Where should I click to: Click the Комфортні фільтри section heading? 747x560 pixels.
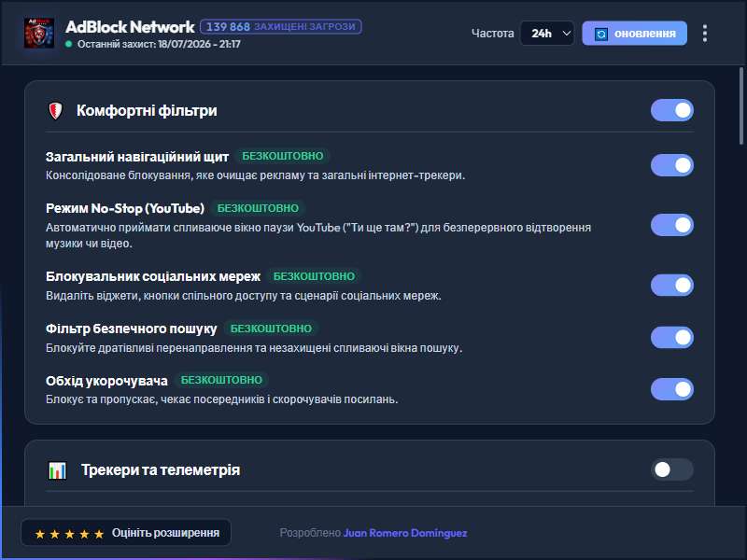pyautogui.click(x=147, y=110)
